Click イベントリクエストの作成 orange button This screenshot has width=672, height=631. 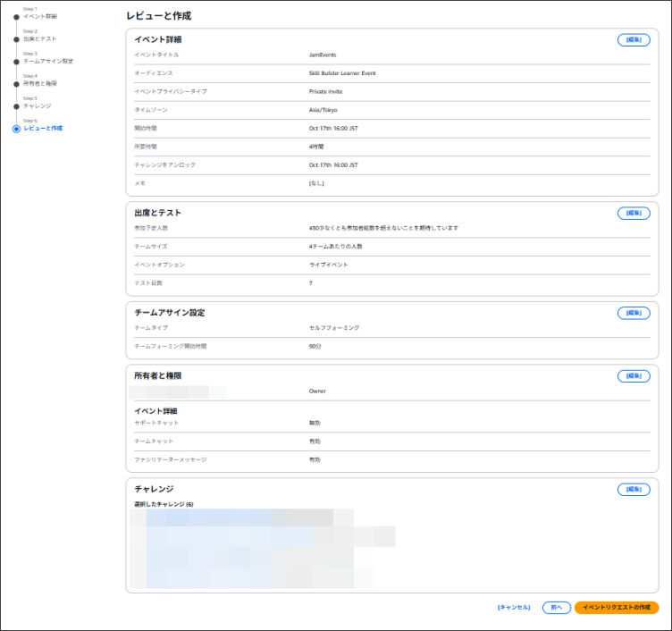tap(617, 608)
